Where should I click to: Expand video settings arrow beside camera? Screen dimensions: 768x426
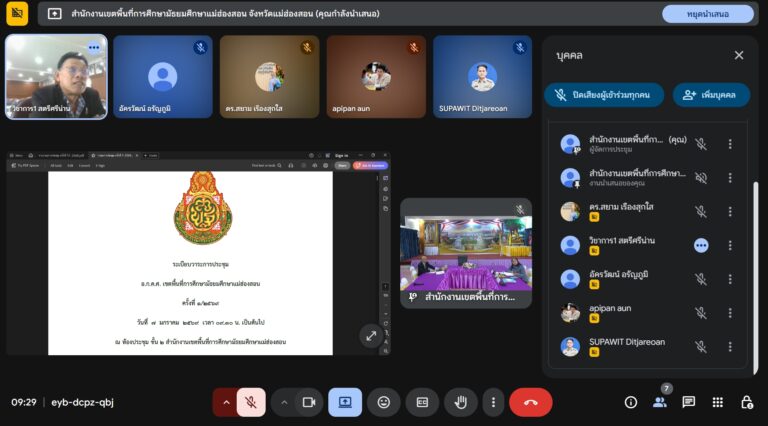(x=284, y=402)
